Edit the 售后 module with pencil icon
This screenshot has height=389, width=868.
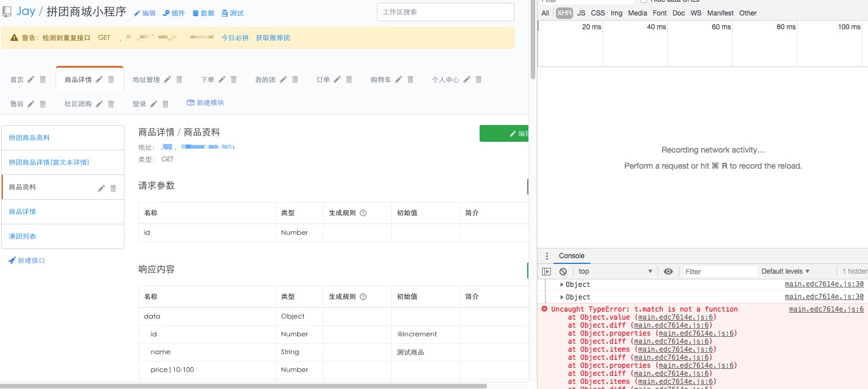point(31,104)
